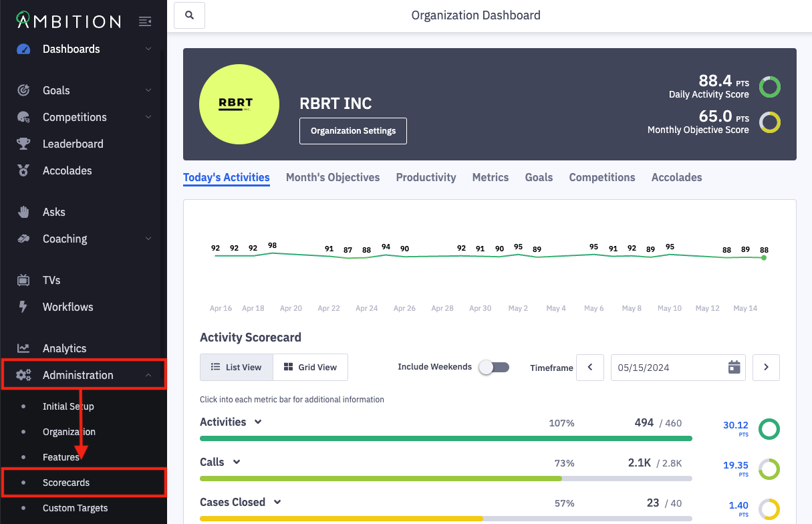Click the TVs screen icon
The image size is (812, 524).
[x=23, y=281]
